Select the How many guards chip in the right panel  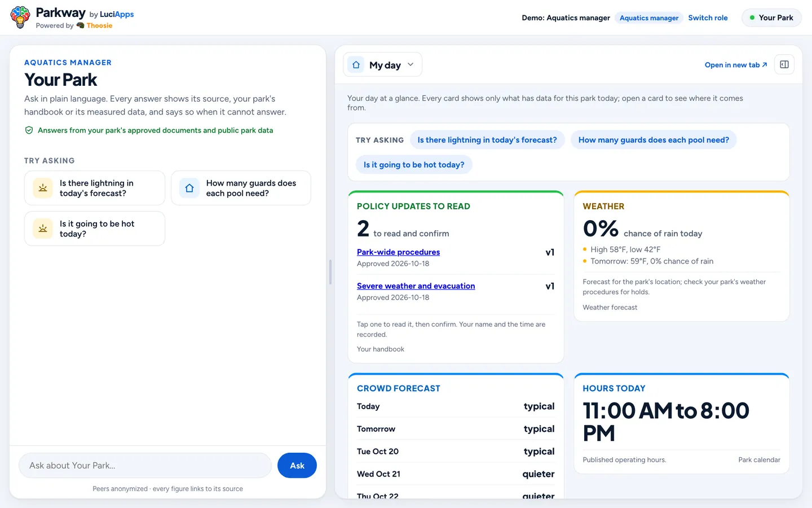(x=654, y=140)
